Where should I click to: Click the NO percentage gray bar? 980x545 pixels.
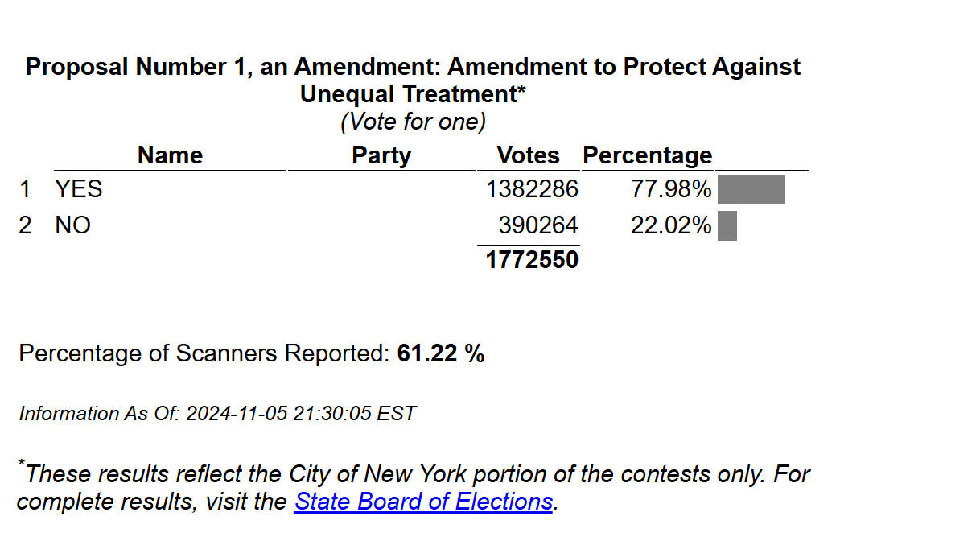pos(727,225)
